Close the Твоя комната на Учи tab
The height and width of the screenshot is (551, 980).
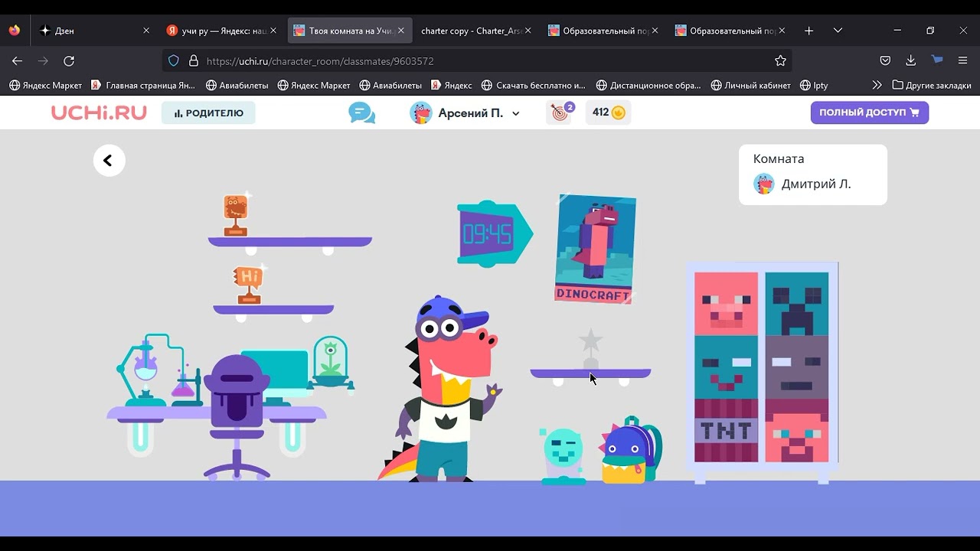[401, 31]
